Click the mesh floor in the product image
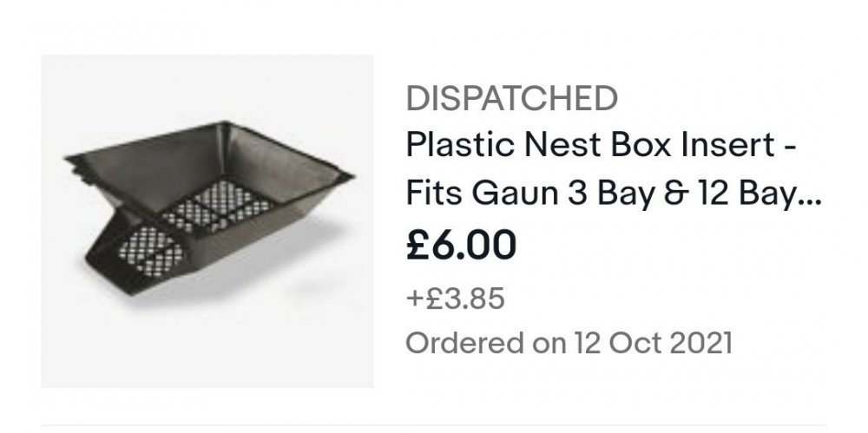 [x=219, y=206]
